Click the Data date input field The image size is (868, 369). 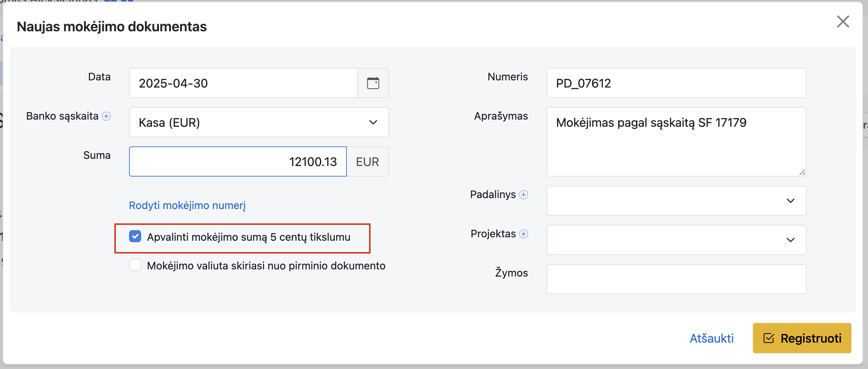click(243, 83)
